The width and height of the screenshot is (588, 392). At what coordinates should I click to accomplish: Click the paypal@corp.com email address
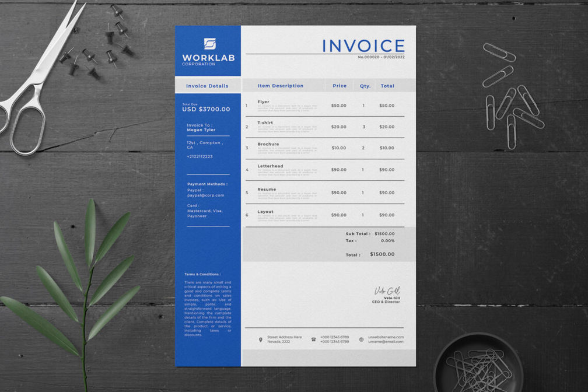pos(205,195)
